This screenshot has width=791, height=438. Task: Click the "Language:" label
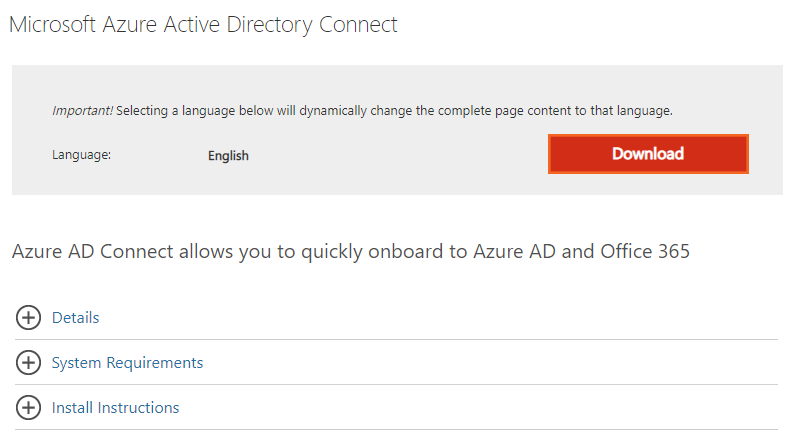tap(81, 156)
